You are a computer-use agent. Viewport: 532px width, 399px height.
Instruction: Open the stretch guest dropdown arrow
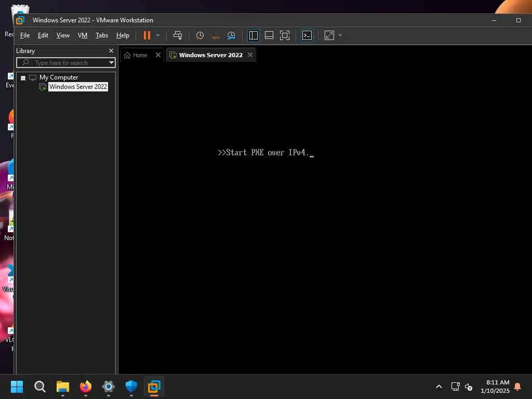pos(340,35)
